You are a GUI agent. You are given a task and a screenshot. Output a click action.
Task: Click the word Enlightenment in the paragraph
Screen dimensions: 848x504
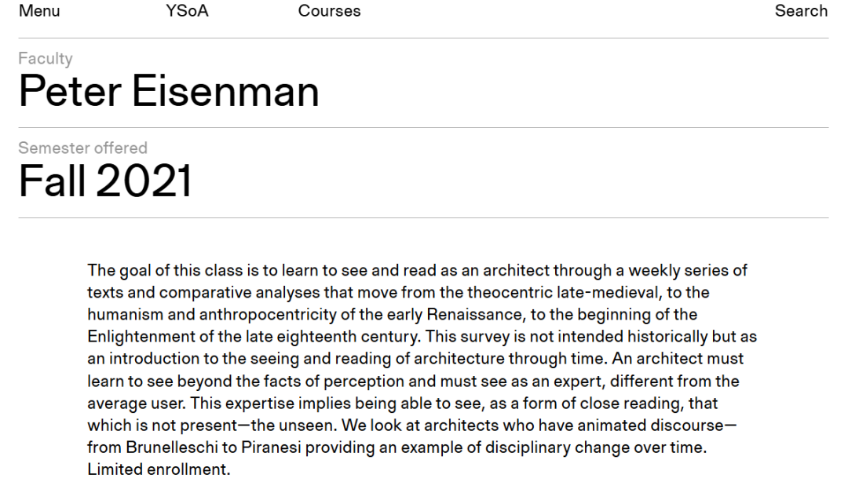tap(141, 337)
